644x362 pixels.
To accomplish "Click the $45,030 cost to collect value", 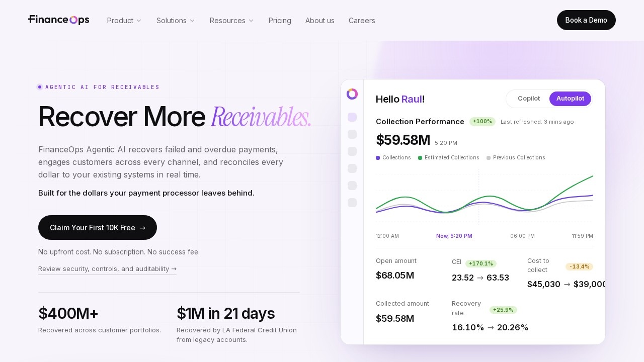I will coord(544,284).
